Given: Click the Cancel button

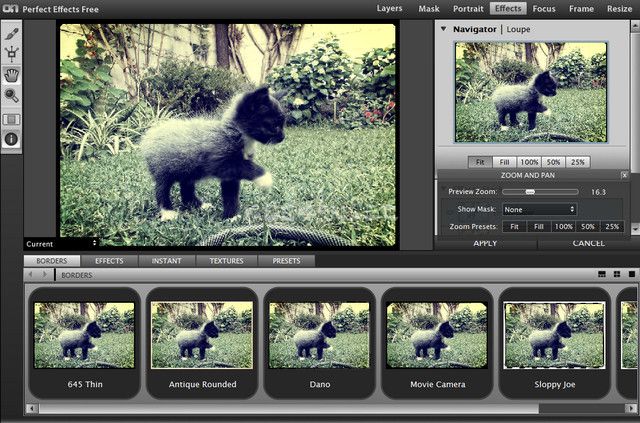Looking at the screenshot, I should coord(588,244).
